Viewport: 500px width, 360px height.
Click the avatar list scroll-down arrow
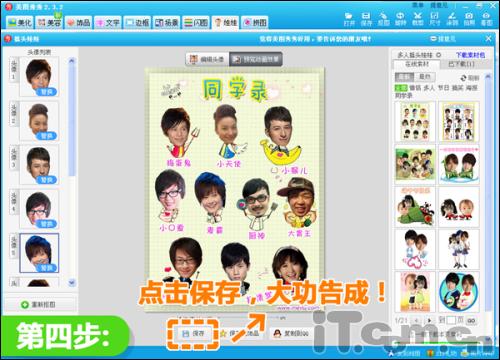coord(71,283)
